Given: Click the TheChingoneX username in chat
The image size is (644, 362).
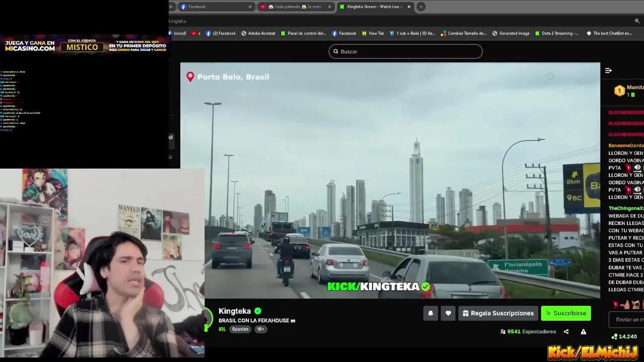Looking at the screenshot, I should coord(626,208).
